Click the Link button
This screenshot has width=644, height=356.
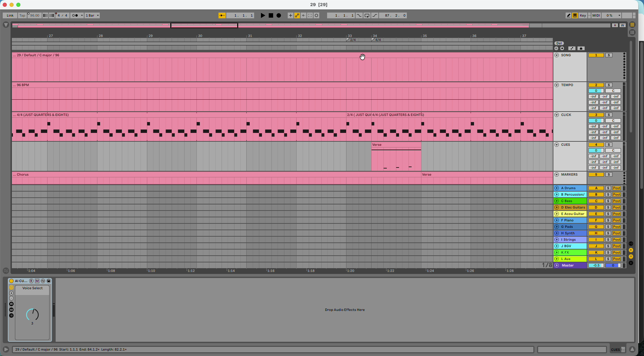click(10, 16)
